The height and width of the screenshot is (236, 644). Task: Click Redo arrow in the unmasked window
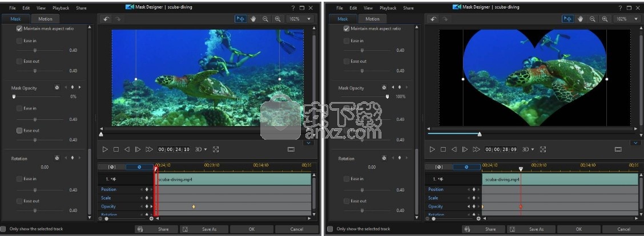(118, 19)
